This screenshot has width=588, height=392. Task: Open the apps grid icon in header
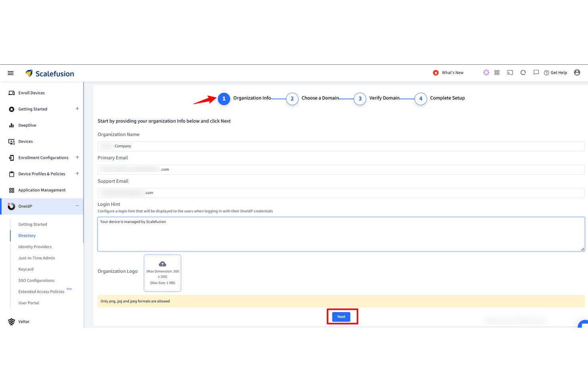[497, 73]
